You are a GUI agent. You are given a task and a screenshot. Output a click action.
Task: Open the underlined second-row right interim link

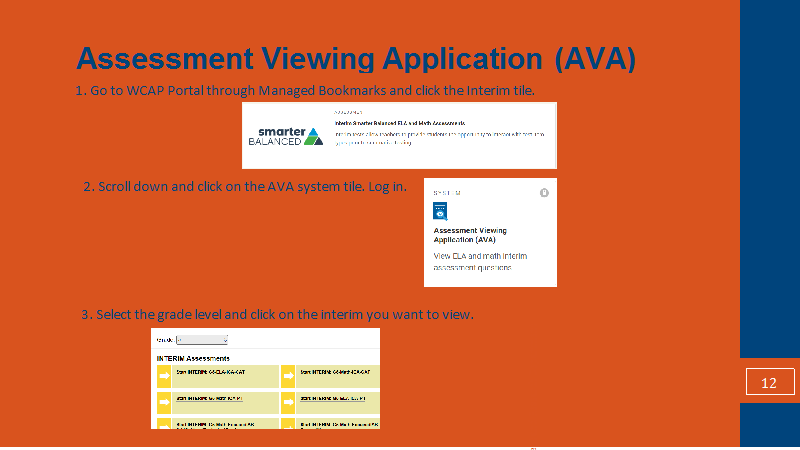(333, 398)
